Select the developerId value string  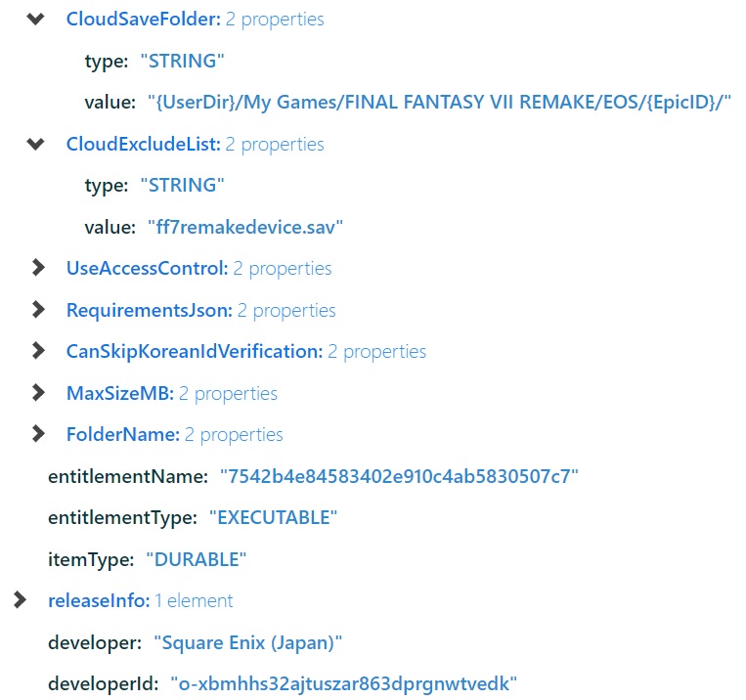pos(343,683)
